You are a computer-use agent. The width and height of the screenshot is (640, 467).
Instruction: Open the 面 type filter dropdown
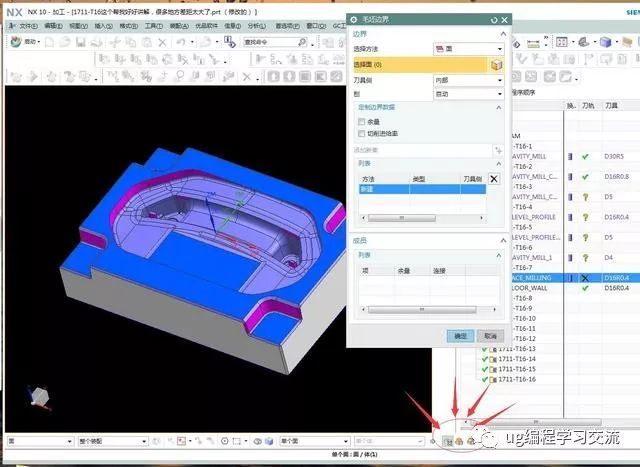40,441
